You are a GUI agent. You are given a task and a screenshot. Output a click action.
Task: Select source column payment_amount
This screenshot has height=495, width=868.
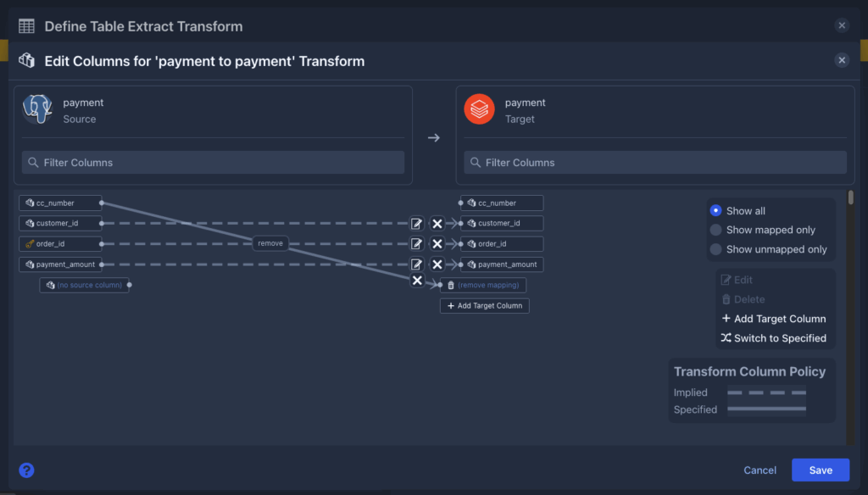(x=60, y=264)
